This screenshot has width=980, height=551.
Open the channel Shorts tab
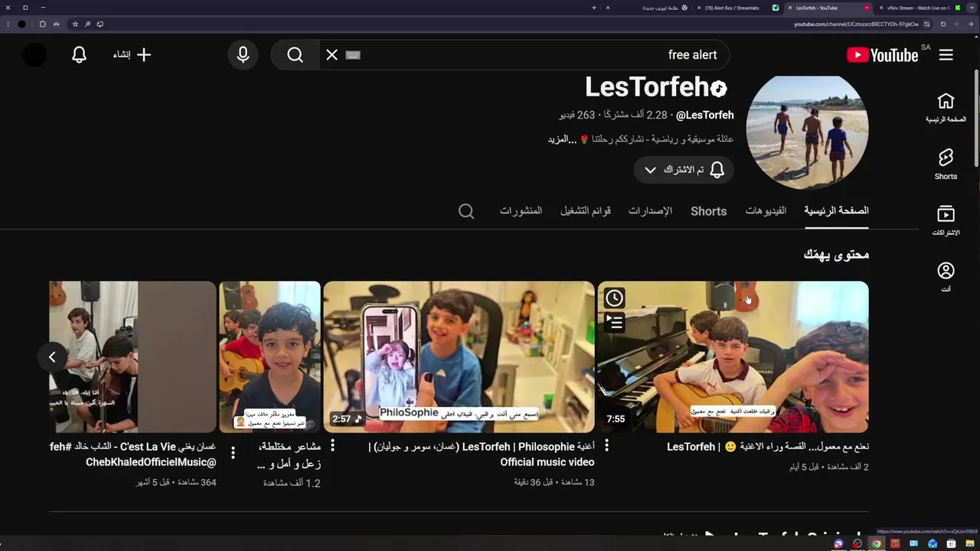pyautogui.click(x=708, y=211)
